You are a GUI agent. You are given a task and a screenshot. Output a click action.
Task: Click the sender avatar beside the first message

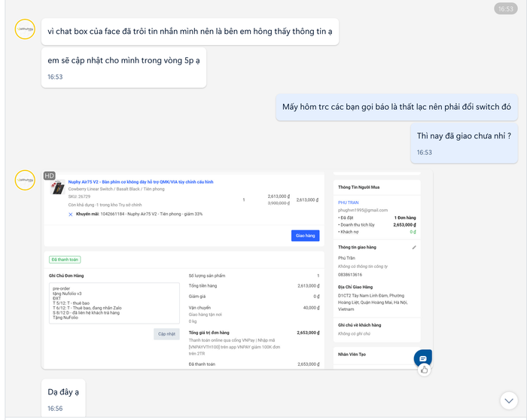tap(25, 29)
